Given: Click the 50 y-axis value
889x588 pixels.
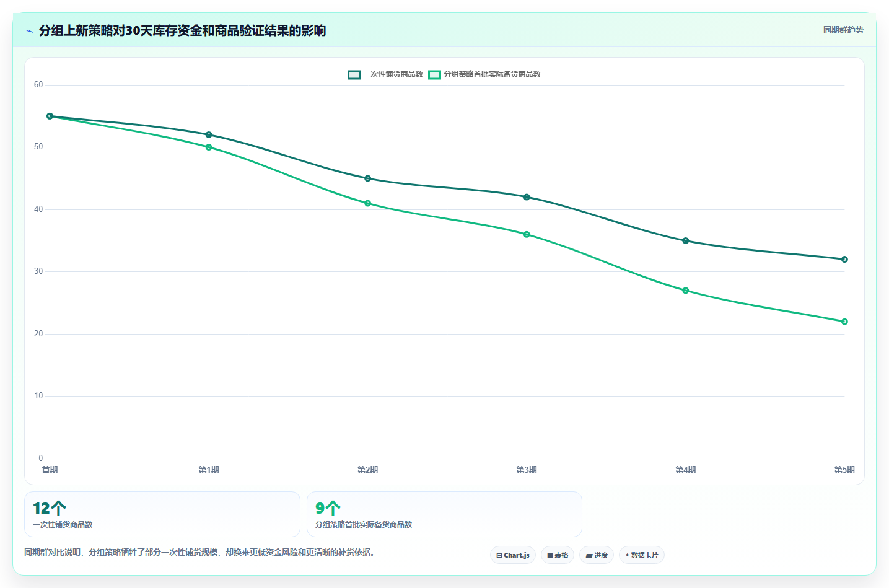Looking at the screenshot, I should 38,147.
